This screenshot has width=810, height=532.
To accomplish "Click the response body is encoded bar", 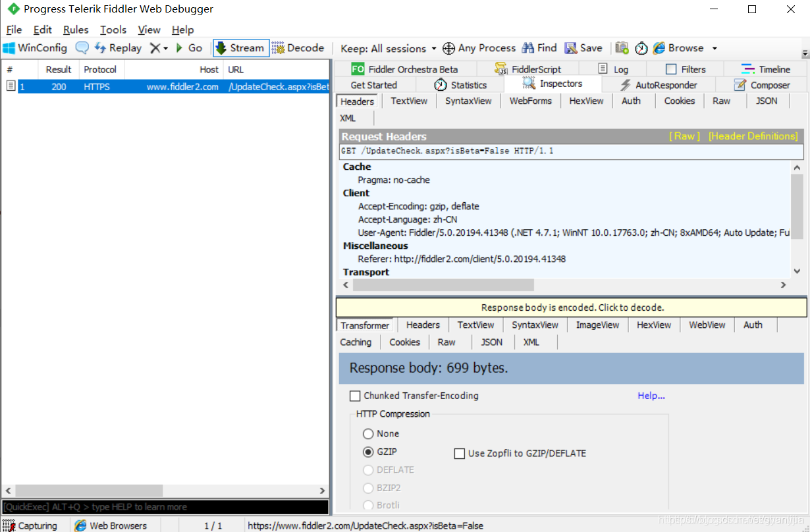I will (x=572, y=307).
